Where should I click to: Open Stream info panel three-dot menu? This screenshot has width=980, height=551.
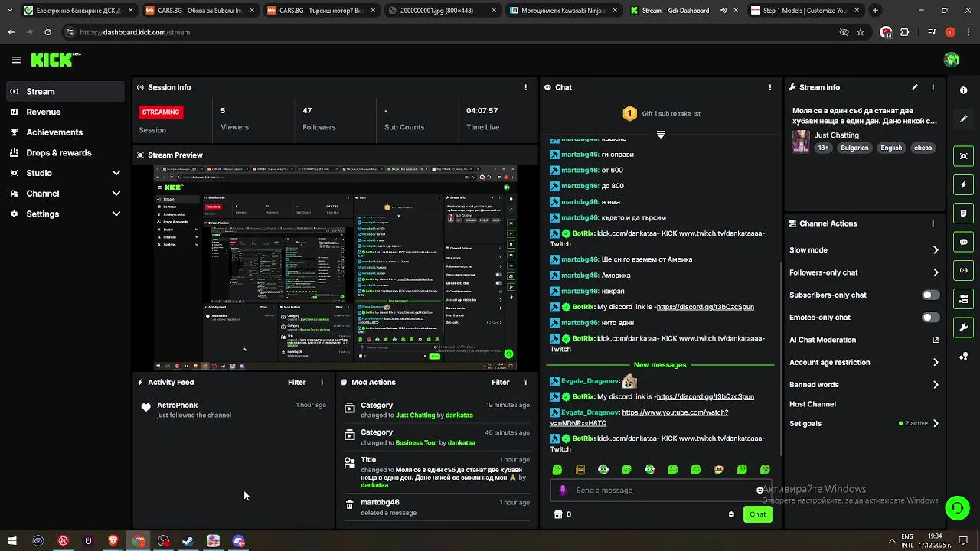[x=933, y=87]
